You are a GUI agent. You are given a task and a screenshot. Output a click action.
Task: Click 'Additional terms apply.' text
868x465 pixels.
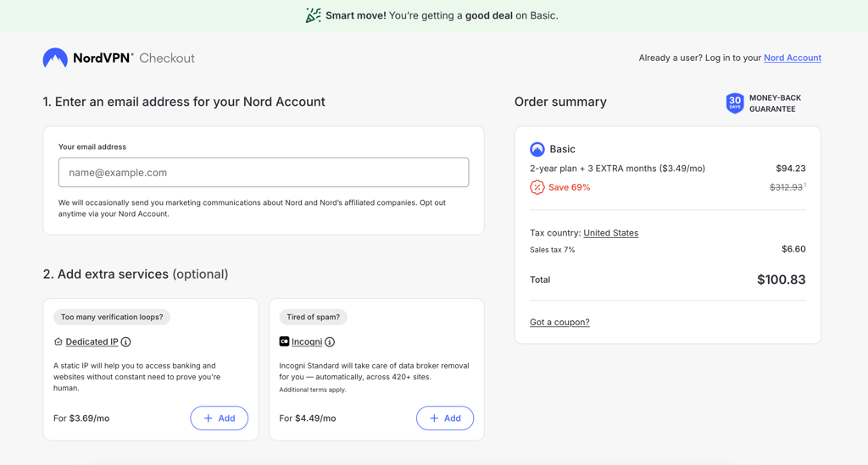click(x=312, y=390)
